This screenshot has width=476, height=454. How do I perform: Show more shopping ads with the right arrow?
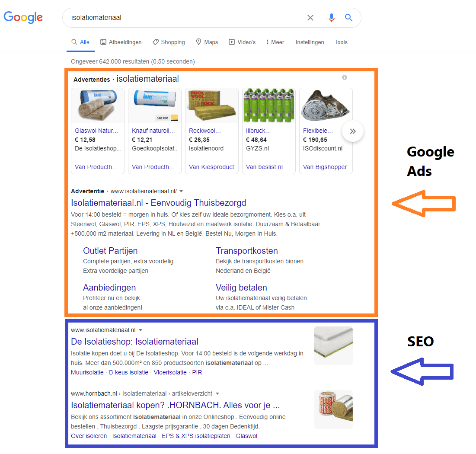click(x=353, y=131)
